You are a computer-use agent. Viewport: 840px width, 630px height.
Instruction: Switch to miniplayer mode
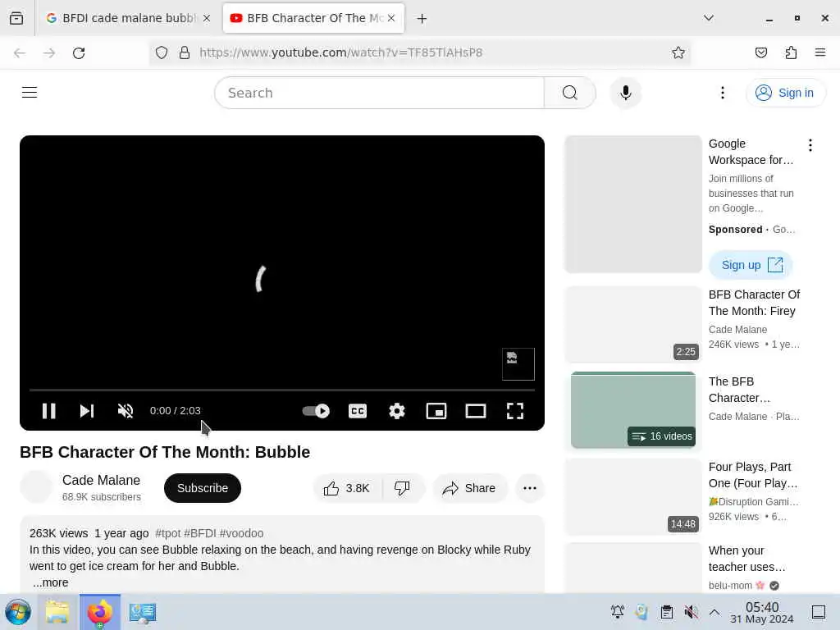click(x=436, y=411)
